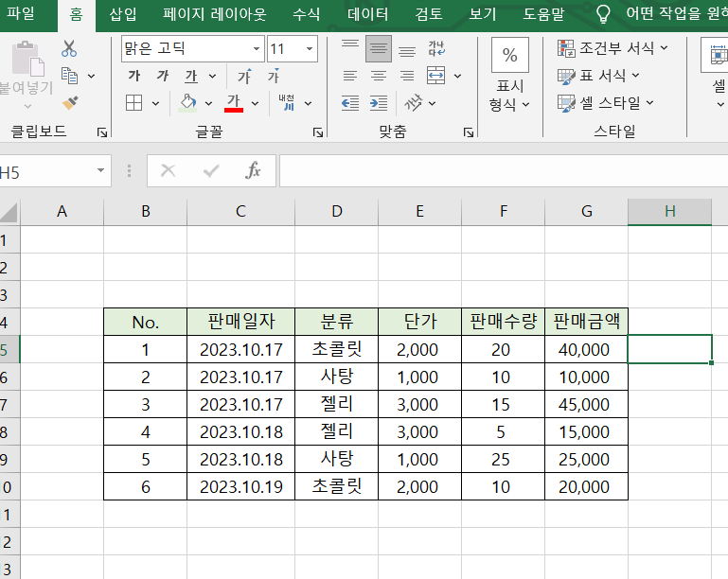Confirm formula entry checkmark icon
The width and height of the screenshot is (728, 579).
pos(211,170)
